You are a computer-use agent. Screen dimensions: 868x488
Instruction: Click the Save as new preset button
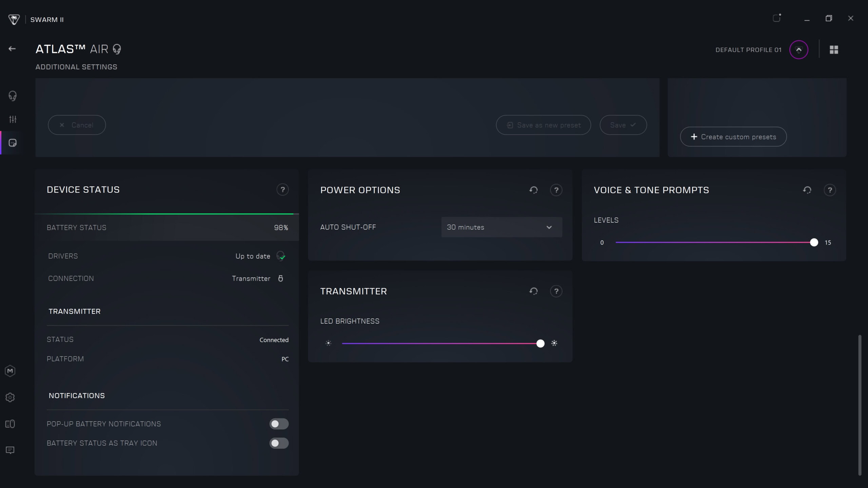point(543,125)
